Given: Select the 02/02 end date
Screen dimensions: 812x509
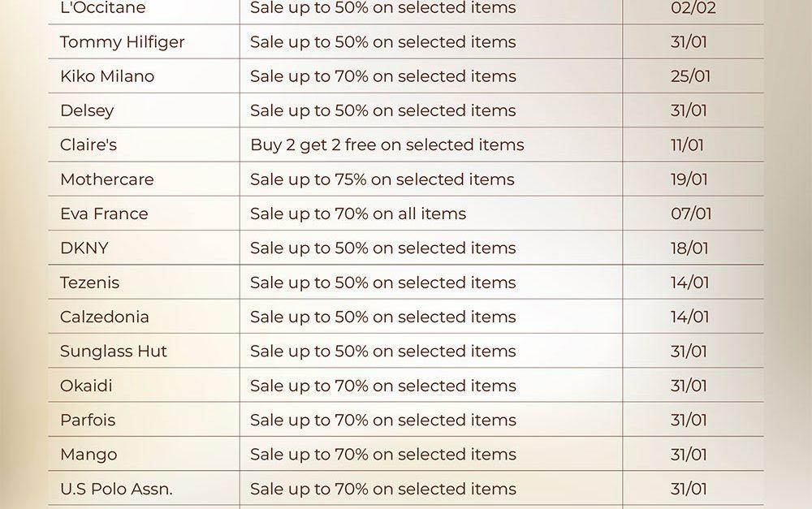Looking at the screenshot, I should 693,8.
